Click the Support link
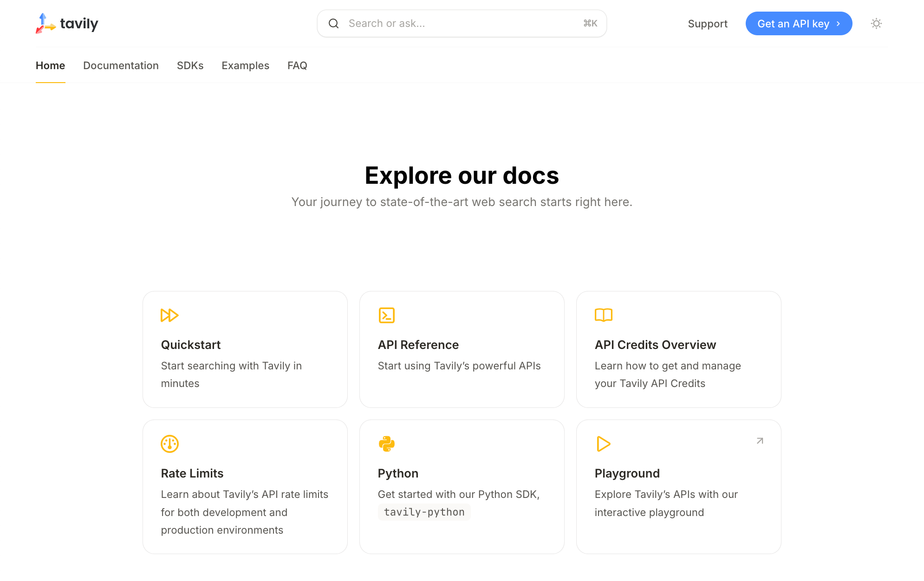Image resolution: width=924 pixels, height=581 pixels. [707, 23]
